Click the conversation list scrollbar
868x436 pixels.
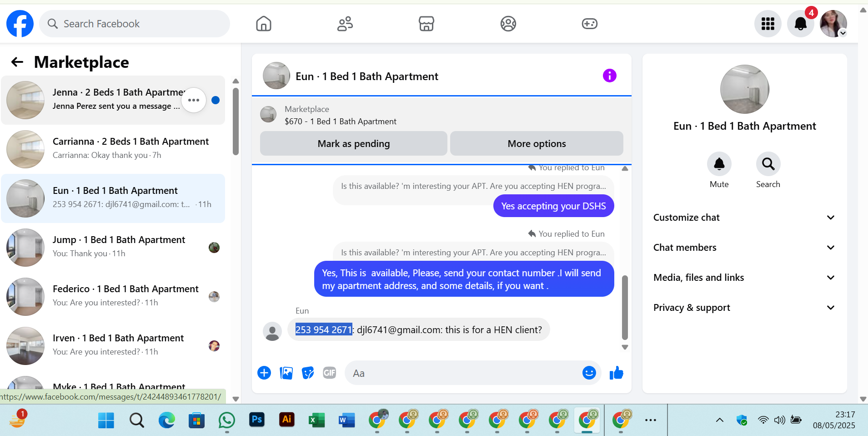click(x=236, y=122)
